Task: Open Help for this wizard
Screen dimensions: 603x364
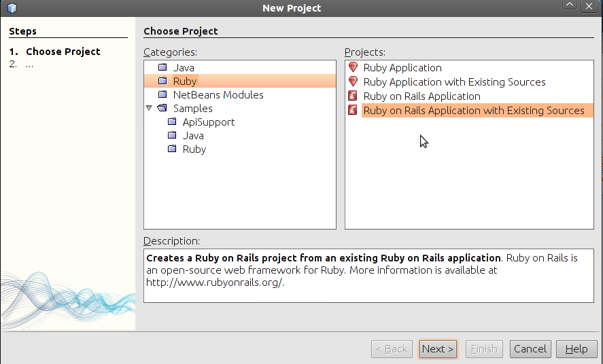Action: pyautogui.click(x=576, y=349)
